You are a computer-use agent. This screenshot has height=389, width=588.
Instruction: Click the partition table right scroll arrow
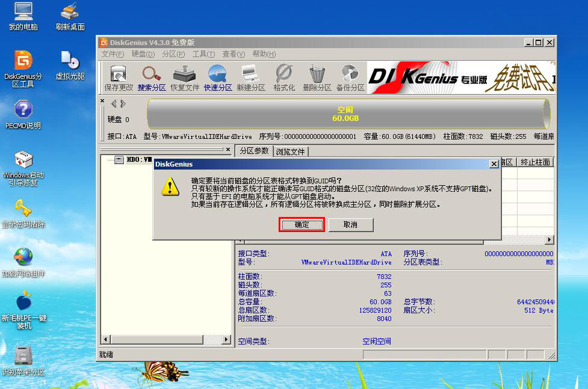(x=549, y=239)
